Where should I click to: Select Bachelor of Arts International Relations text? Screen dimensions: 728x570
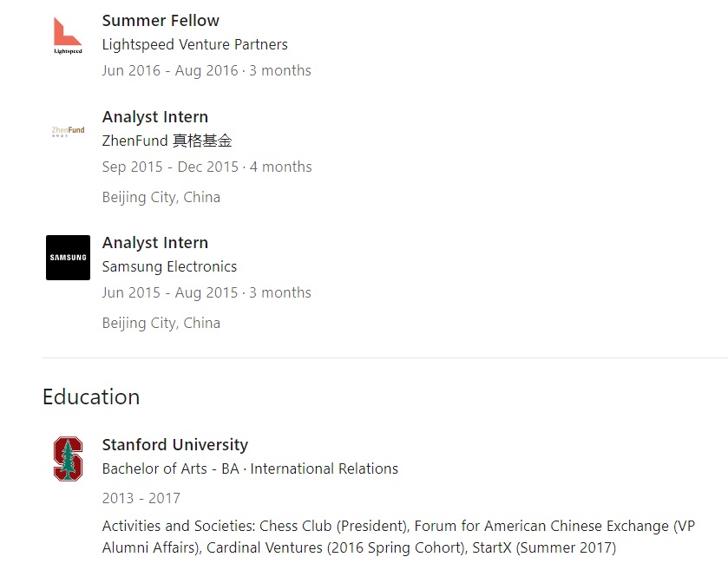tap(250, 468)
